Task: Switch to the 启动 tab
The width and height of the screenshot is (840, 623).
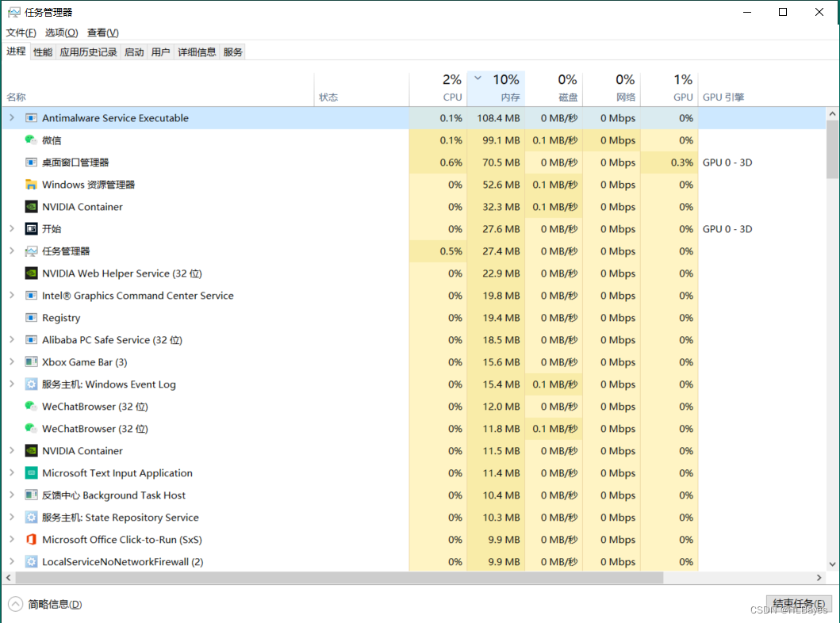Action: coord(134,52)
